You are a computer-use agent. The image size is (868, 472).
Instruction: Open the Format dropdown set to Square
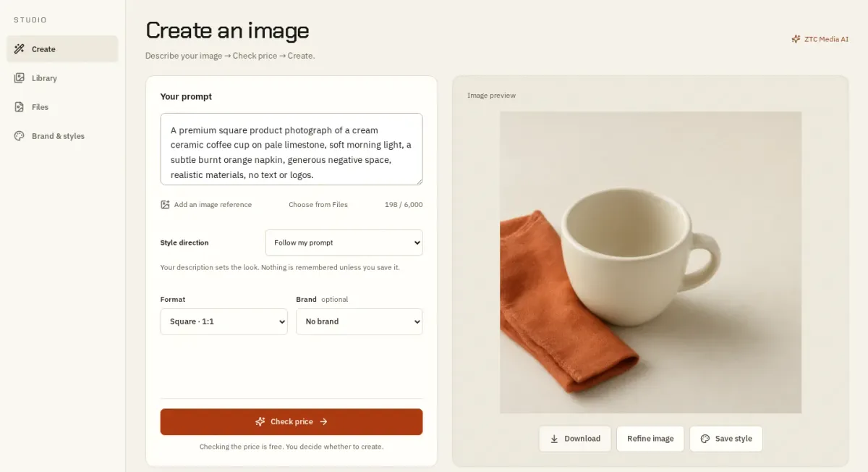click(x=224, y=321)
